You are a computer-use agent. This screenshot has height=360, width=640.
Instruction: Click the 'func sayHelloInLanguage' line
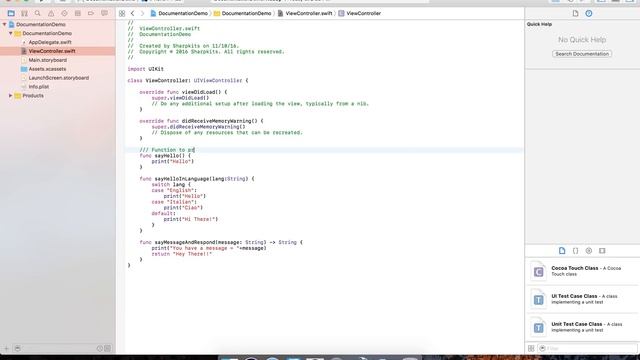click(197, 179)
